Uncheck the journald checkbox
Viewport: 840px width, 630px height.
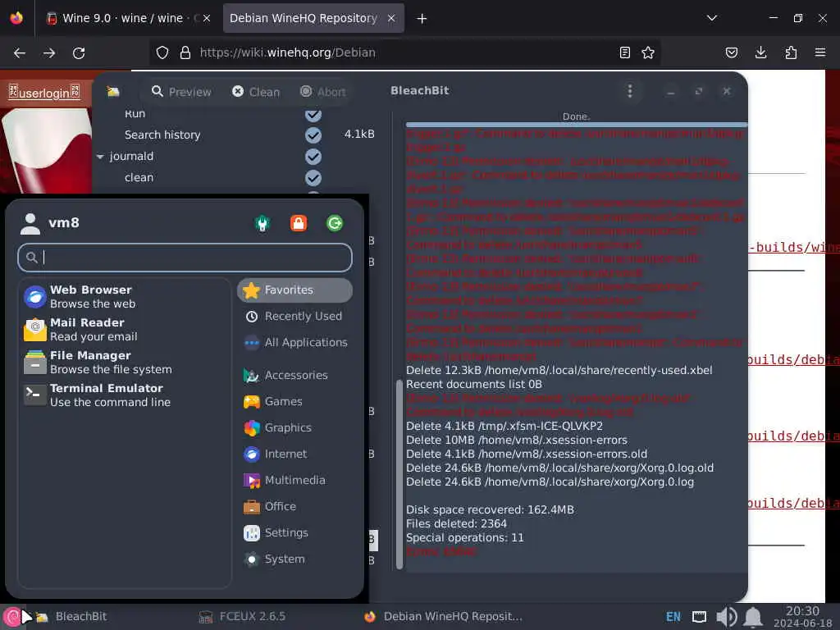[313, 157]
